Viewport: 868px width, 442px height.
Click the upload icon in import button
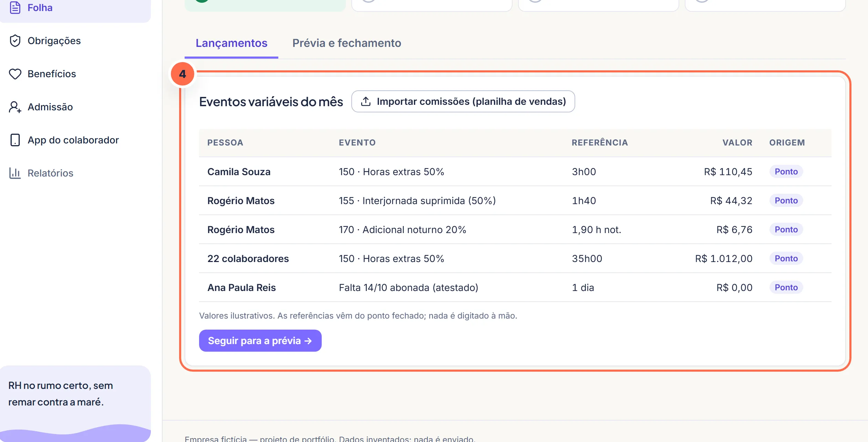coord(365,101)
